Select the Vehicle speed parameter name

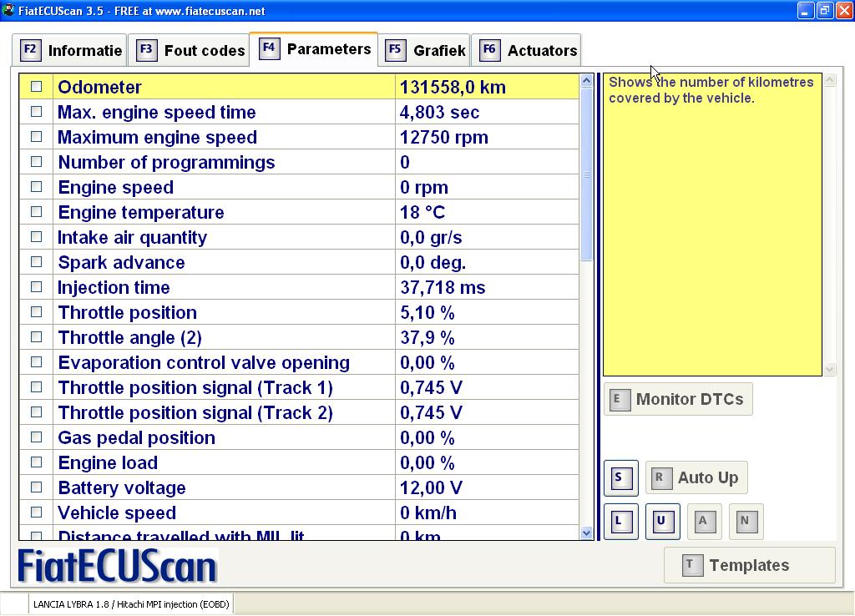[117, 513]
